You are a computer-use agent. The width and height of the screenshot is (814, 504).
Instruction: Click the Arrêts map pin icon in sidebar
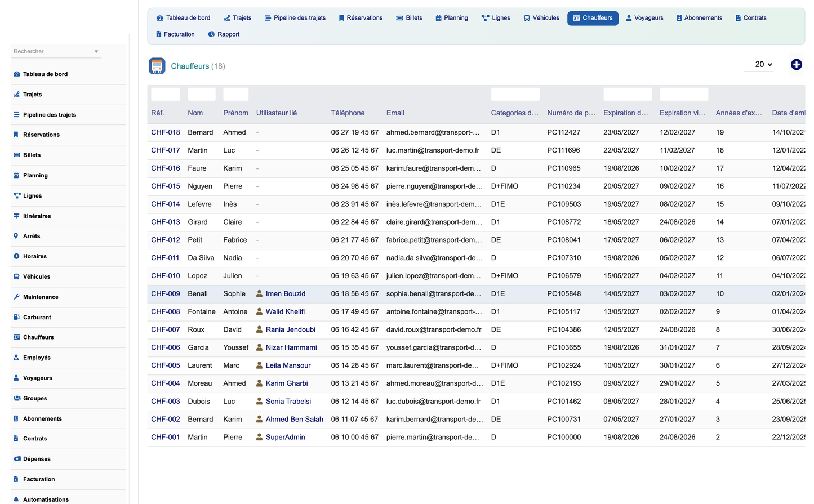16,236
